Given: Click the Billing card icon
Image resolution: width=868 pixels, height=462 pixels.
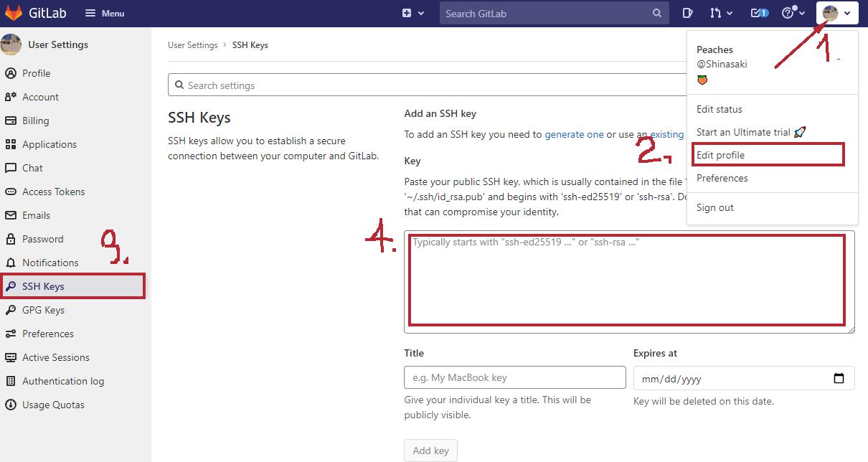Looking at the screenshot, I should [x=10, y=121].
